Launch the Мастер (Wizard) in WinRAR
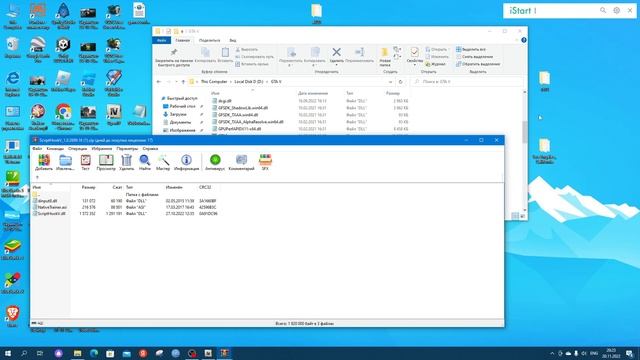640x360 pixels. tap(163, 162)
